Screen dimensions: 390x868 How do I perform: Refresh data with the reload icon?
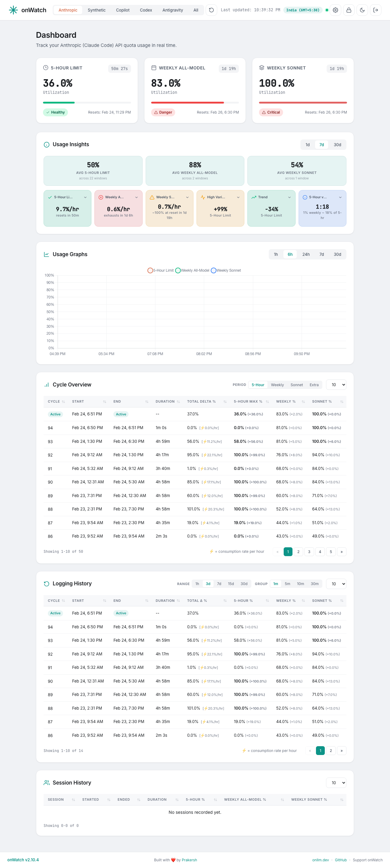pyautogui.click(x=211, y=10)
